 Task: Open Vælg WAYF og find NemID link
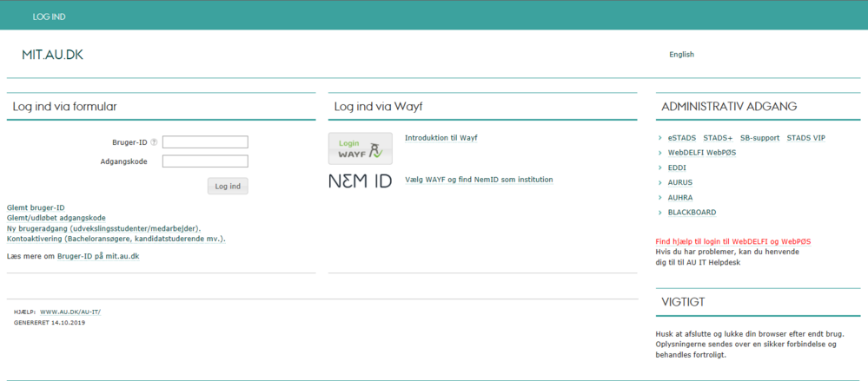(x=479, y=180)
